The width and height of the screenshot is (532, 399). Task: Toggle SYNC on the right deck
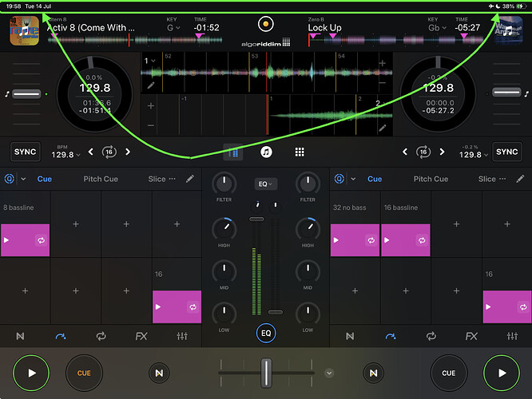click(507, 152)
